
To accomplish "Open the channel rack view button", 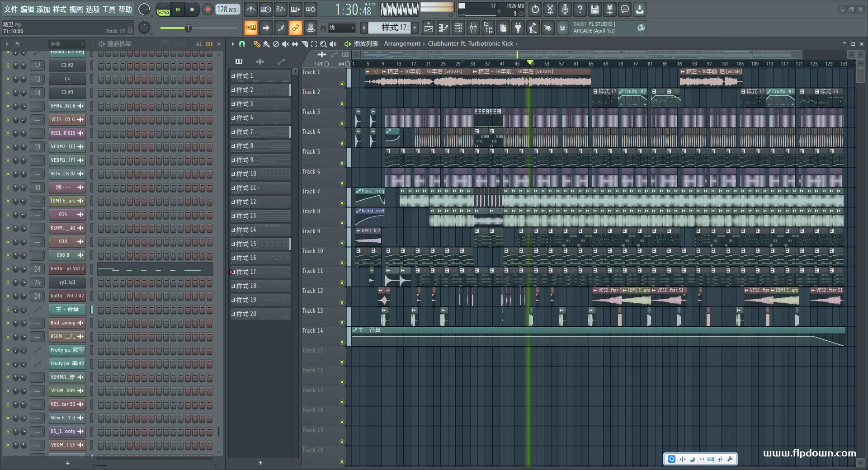I will 458,28.
